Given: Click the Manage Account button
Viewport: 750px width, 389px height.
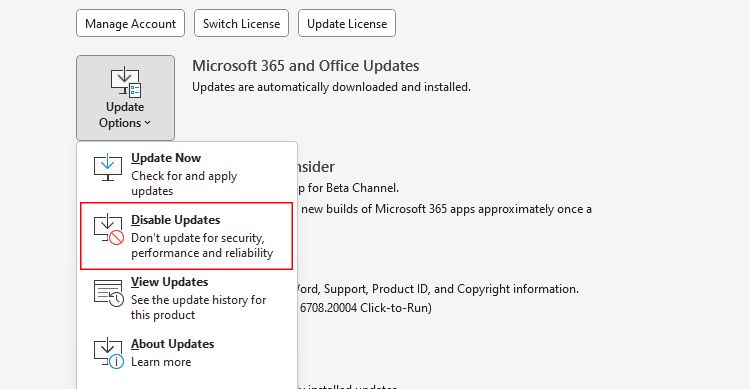Looking at the screenshot, I should [x=130, y=23].
